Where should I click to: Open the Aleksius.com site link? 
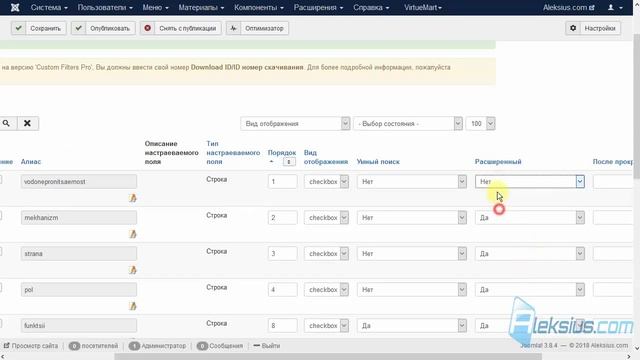pos(568,7)
